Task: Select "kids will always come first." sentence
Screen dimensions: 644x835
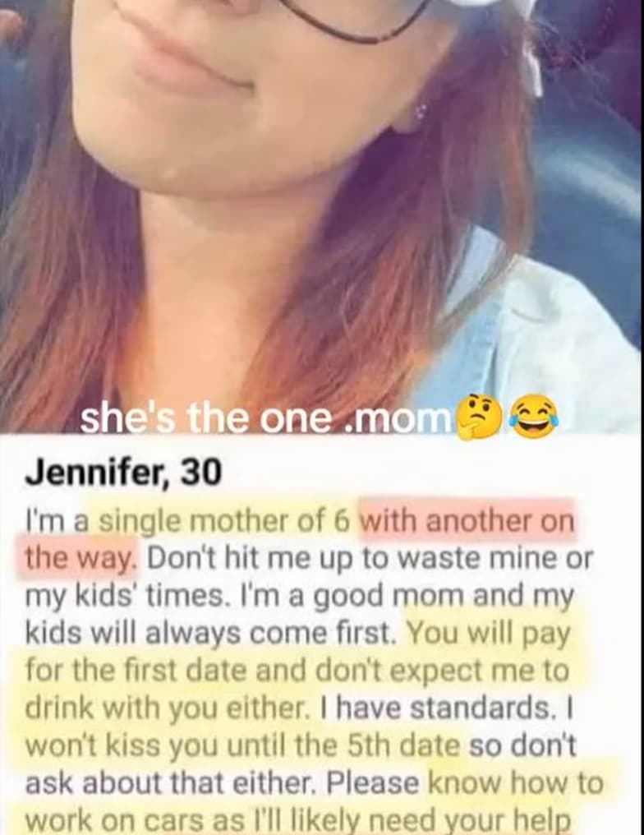Action: point(212,634)
